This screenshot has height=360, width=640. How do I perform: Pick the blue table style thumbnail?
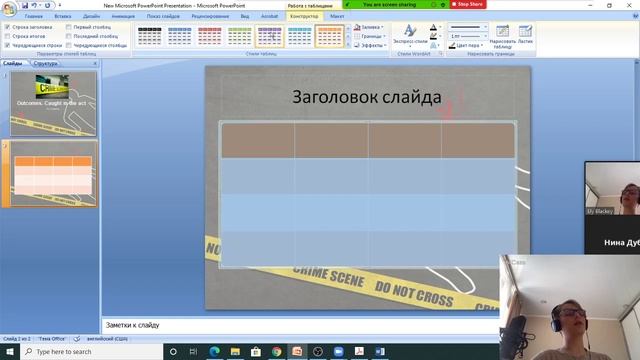pos(180,36)
